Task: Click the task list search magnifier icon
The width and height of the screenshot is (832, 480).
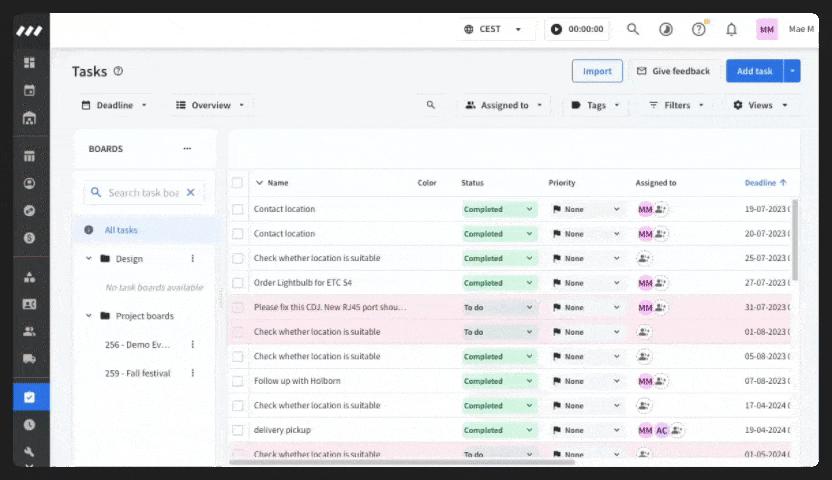Action: point(431,105)
